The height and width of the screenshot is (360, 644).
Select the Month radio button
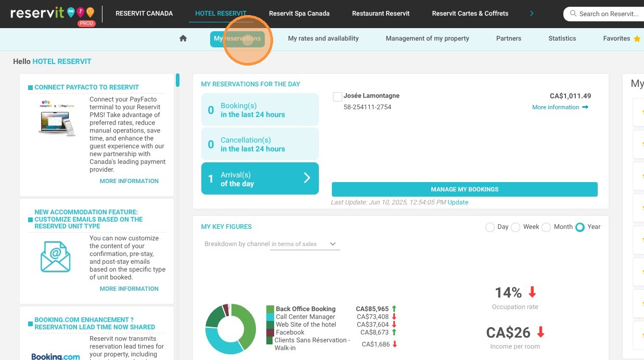(x=546, y=227)
